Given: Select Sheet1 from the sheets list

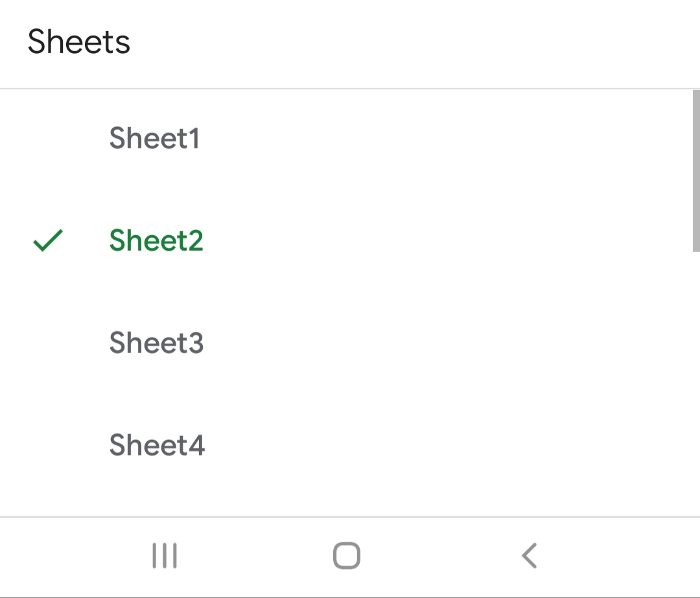Looking at the screenshot, I should click(154, 138).
